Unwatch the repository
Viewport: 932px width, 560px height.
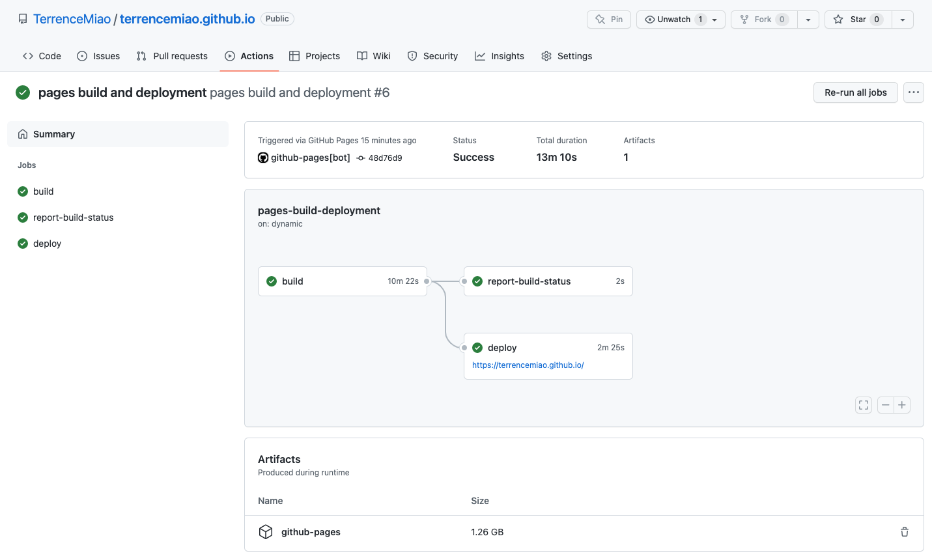pos(675,20)
